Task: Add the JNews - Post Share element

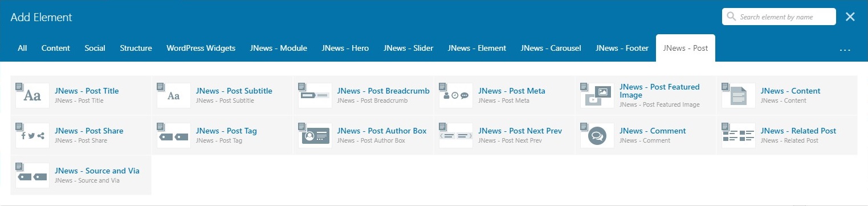Action: pos(81,136)
